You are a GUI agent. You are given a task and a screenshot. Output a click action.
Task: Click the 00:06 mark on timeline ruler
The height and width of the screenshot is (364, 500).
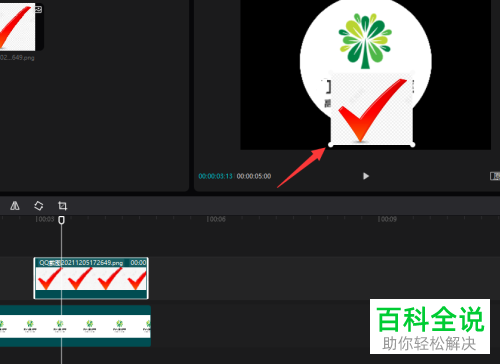coord(216,219)
